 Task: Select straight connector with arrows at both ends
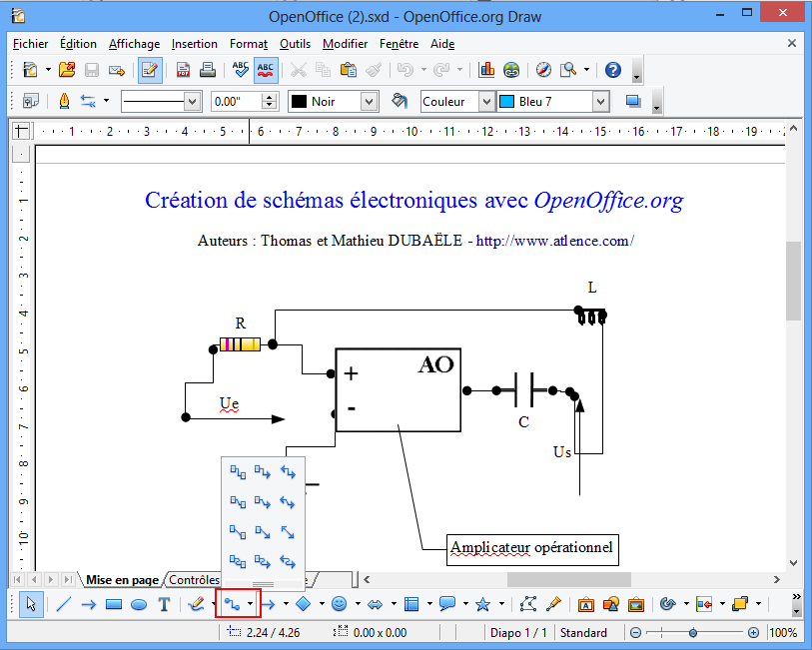coord(288,532)
